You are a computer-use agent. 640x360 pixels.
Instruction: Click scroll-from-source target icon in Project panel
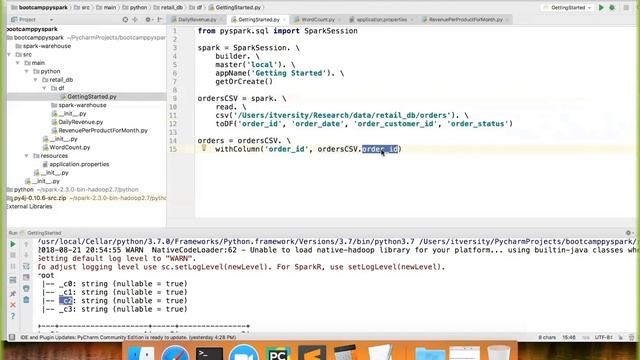click(x=125, y=20)
